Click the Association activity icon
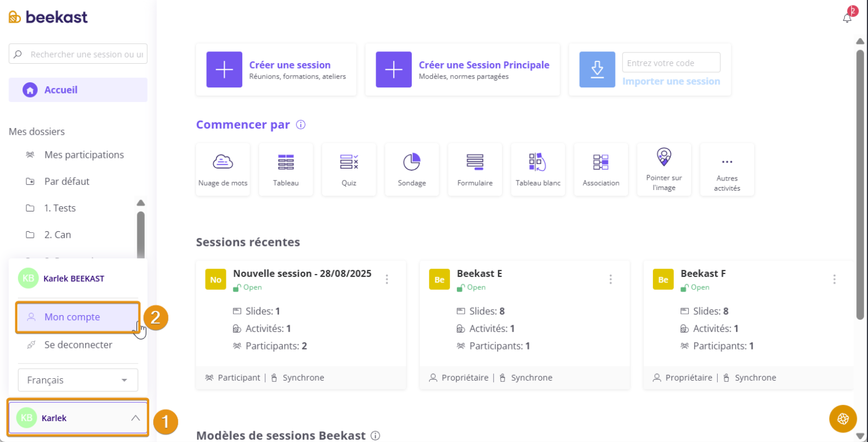The height and width of the screenshot is (442, 868). tap(601, 169)
